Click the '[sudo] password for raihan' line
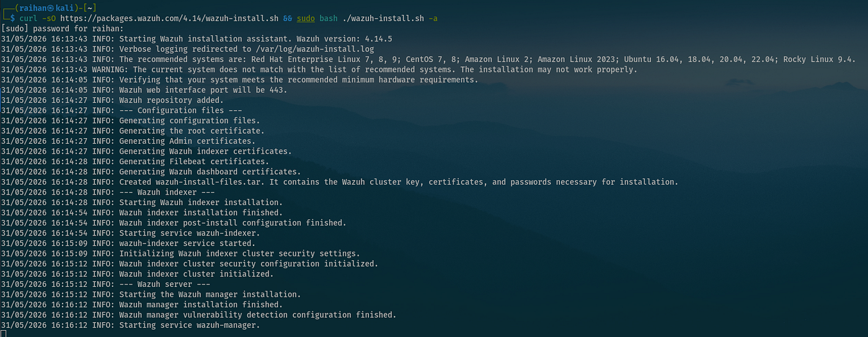The width and height of the screenshot is (868, 337). coord(63,28)
